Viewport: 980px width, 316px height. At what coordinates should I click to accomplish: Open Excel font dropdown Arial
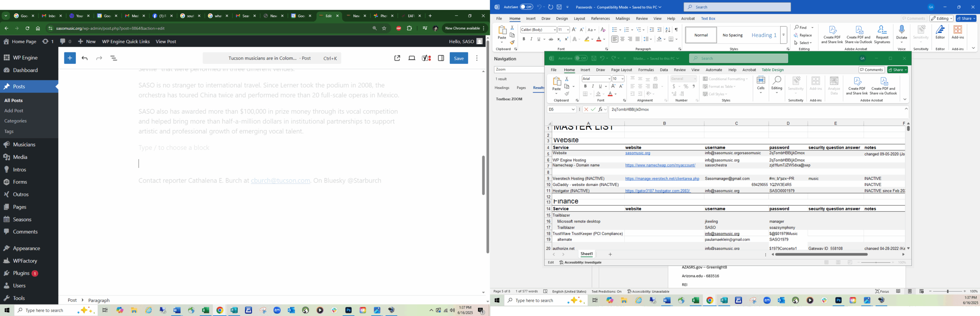tap(609, 79)
